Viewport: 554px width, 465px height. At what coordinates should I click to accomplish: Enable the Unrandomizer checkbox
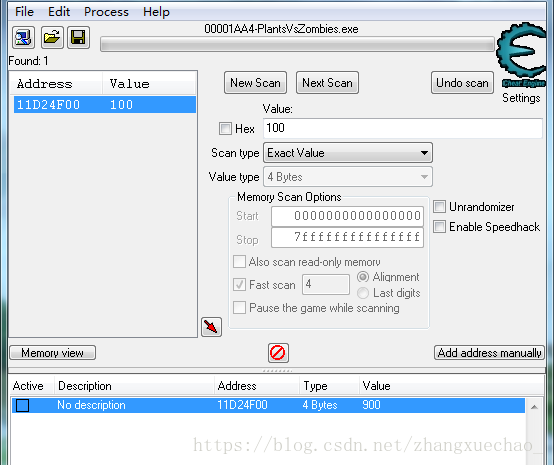click(440, 207)
